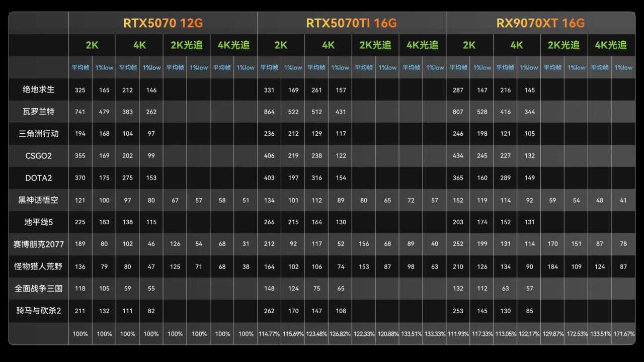This screenshot has width=644, height=362.
Task: Click the RTX5070TI 16G column group header
Action: 352,23
